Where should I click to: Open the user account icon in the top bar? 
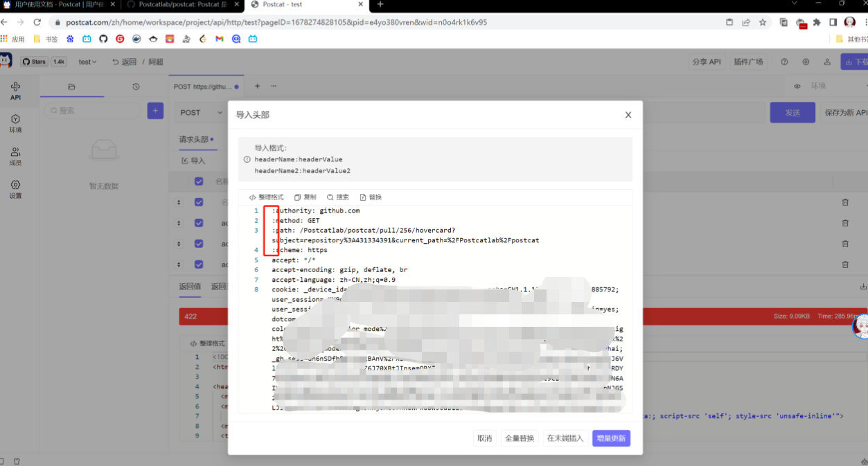point(828,62)
